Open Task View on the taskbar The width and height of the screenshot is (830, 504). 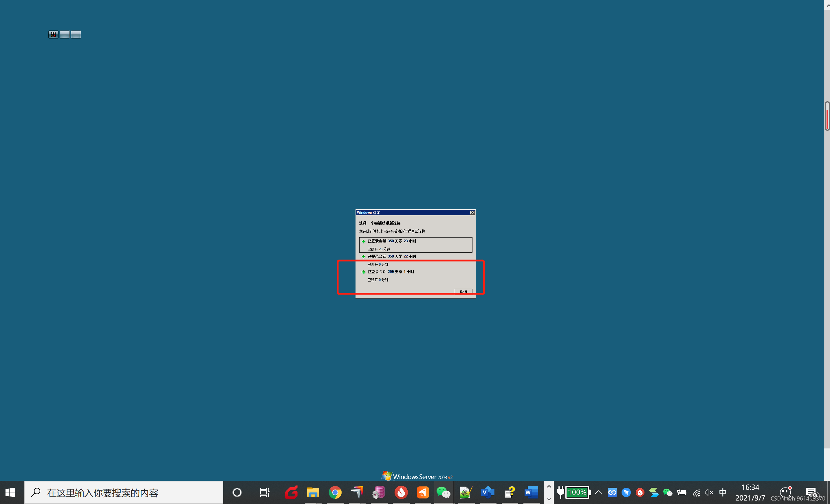pos(264,492)
